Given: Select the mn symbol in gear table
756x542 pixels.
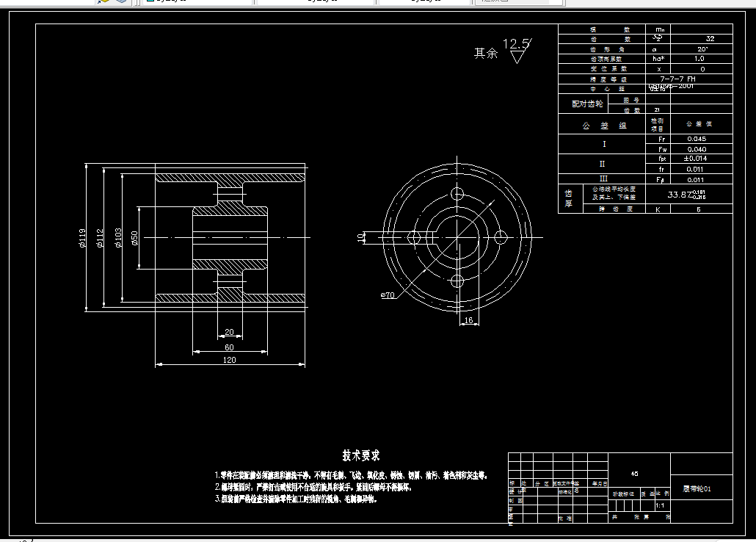Looking at the screenshot, I should [660, 29].
